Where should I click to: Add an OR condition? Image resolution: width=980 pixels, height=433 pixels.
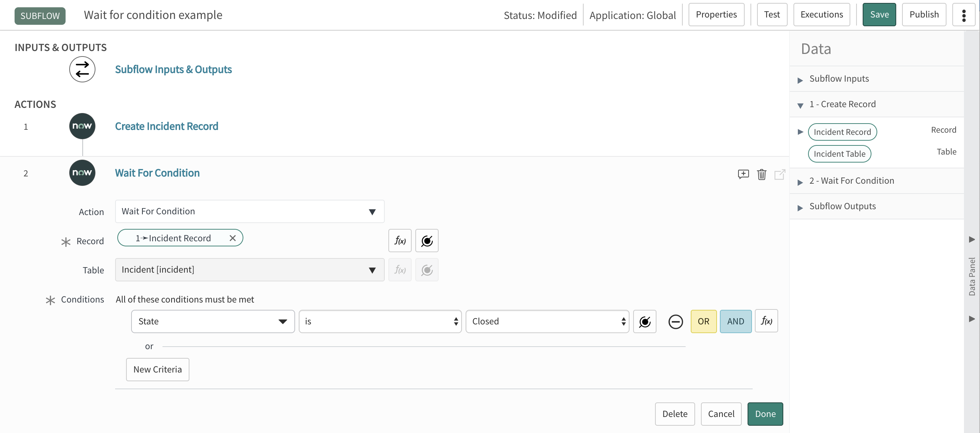point(703,321)
